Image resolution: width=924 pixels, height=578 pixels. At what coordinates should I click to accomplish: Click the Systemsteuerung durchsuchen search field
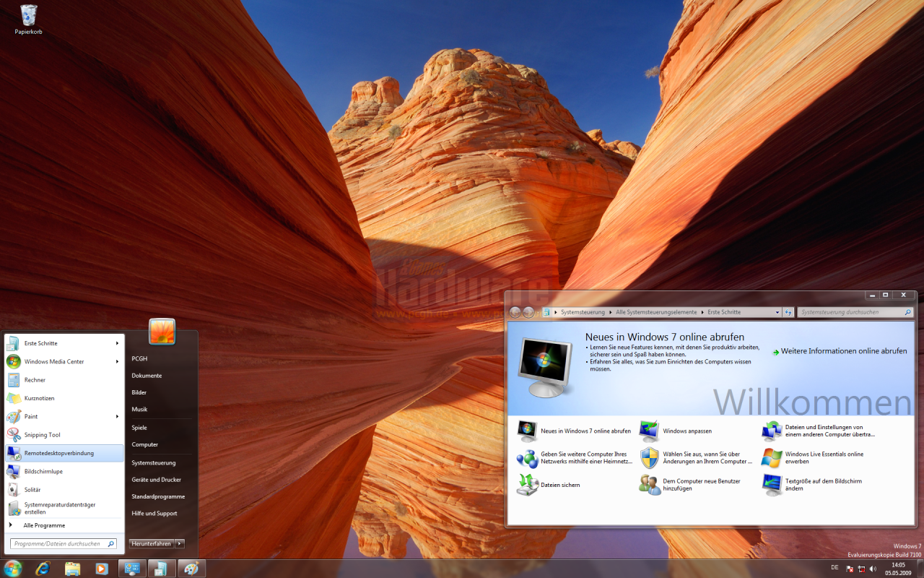pos(855,312)
